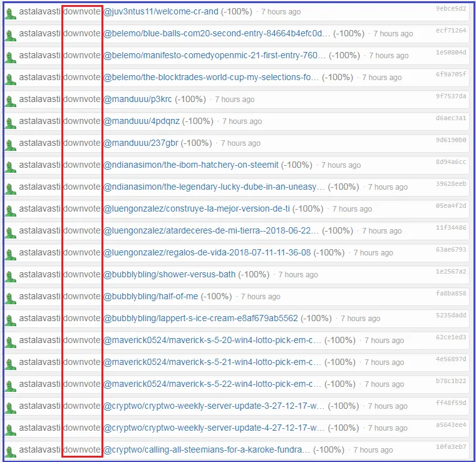
Task: Open @luengonzalez/regalos-de-vida link
Action: [207, 252]
